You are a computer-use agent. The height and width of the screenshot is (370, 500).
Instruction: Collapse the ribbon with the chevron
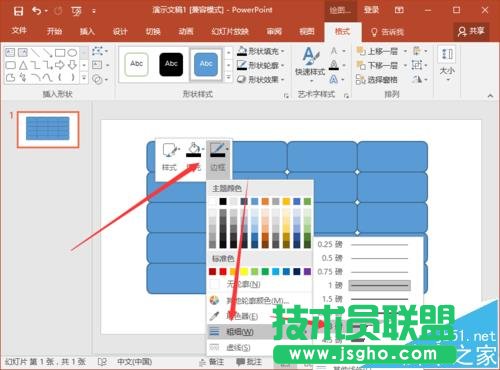pyautogui.click(x=490, y=96)
